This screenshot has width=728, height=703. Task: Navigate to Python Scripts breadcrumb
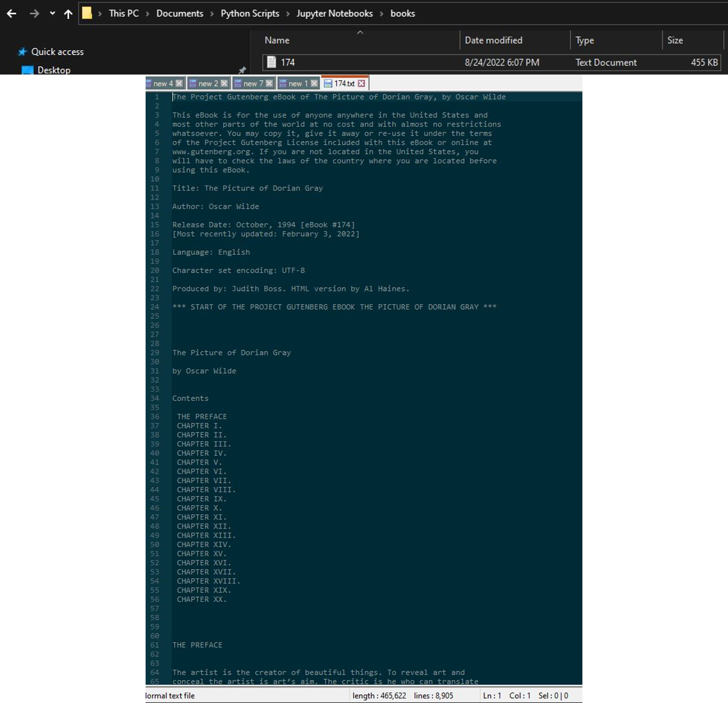250,13
